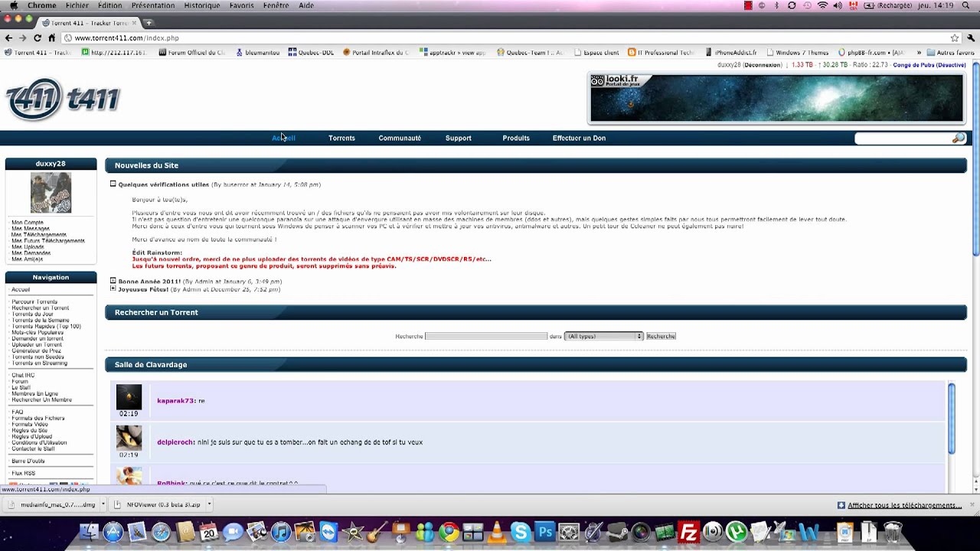Click the duxxy28 profile avatar
The width and height of the screenshot is (980, 551).
tap(51, 192)
